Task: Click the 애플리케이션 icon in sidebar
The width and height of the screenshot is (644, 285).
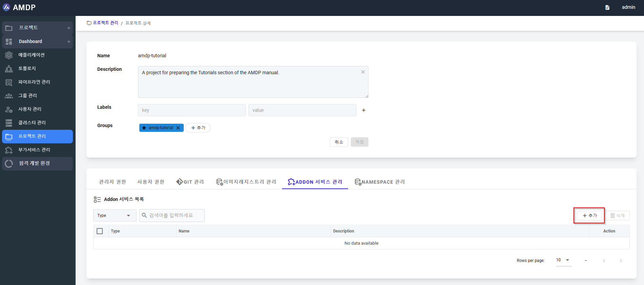Action: click(x=9, y=55)
